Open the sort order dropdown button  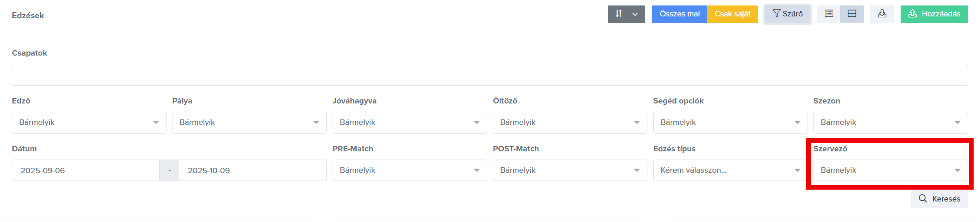click(x=626, y=14)
